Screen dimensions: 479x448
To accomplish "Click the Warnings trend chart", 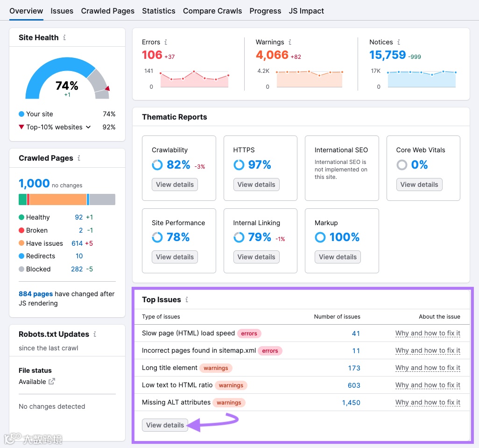I will coord(310,79).
